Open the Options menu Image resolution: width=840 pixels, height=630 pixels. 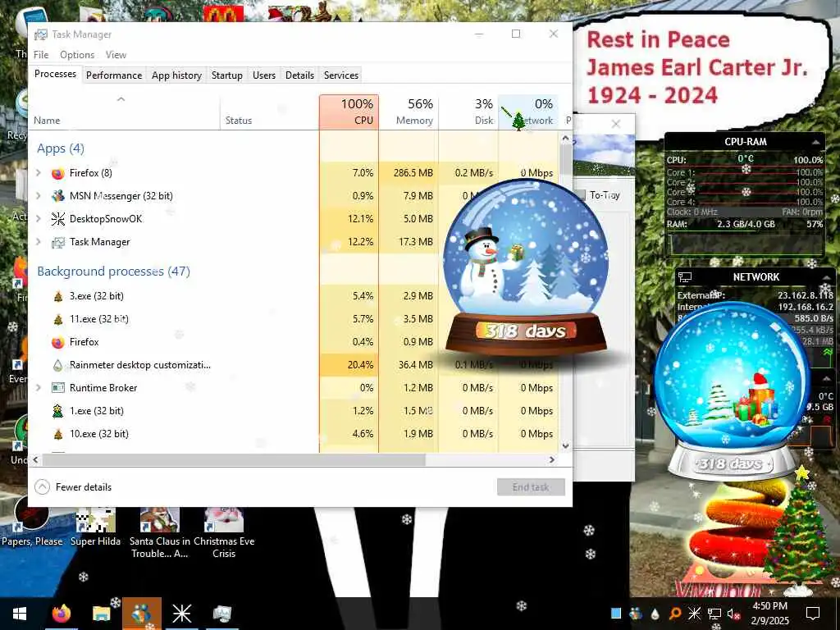coord(77,55)
